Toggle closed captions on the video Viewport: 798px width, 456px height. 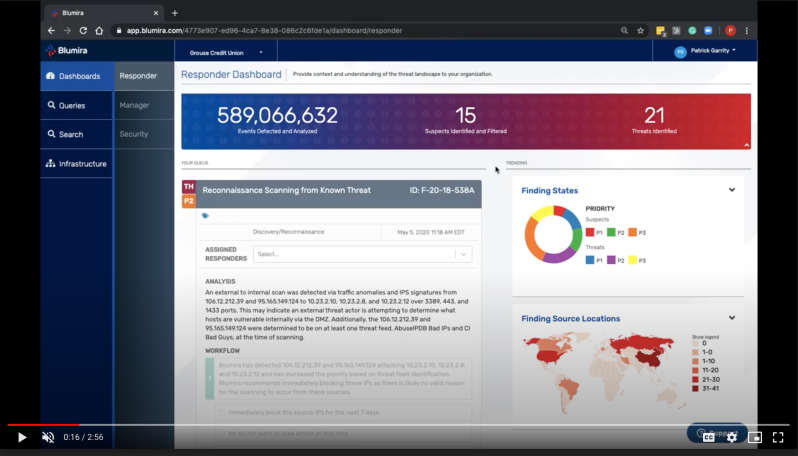click(708, 437)
